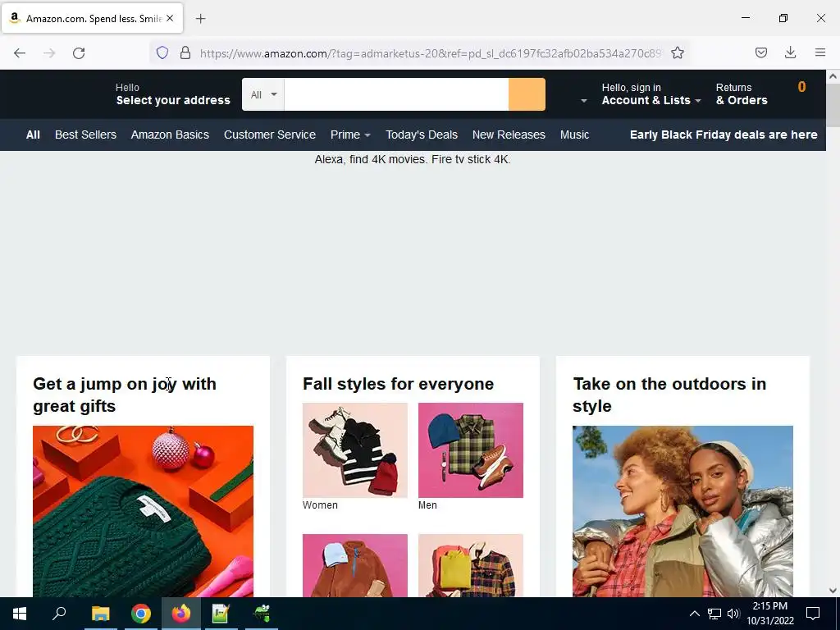Go to Best Sellers
840x630 pixels.
pyautogui.click(x=85, y=135)
